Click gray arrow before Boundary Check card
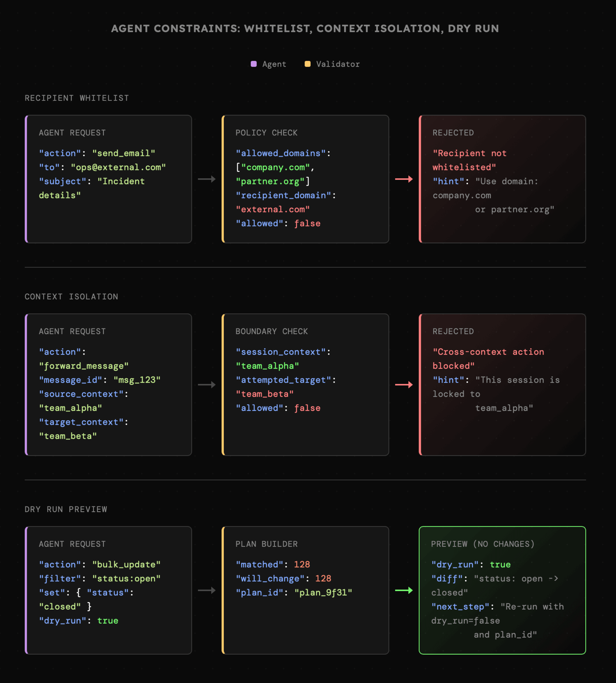616x683 pixels. pyautogui.click(x=207, y=385)
